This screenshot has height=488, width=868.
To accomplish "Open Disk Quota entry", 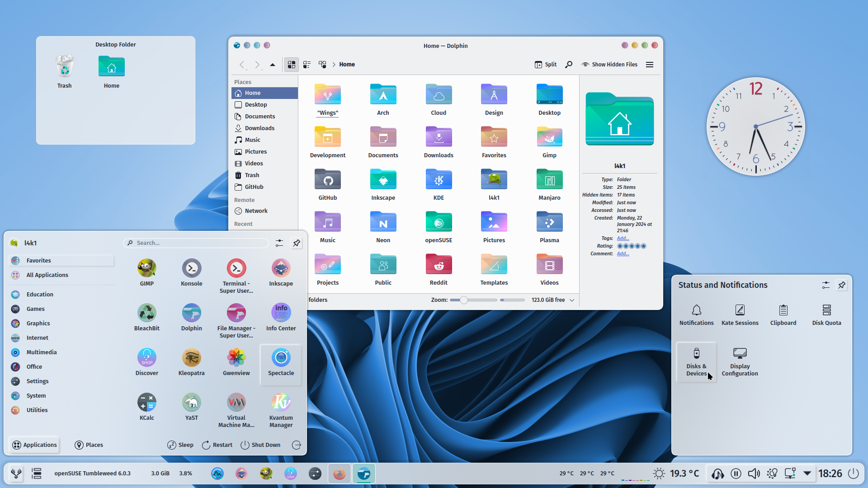I will [x=826, y=315].
